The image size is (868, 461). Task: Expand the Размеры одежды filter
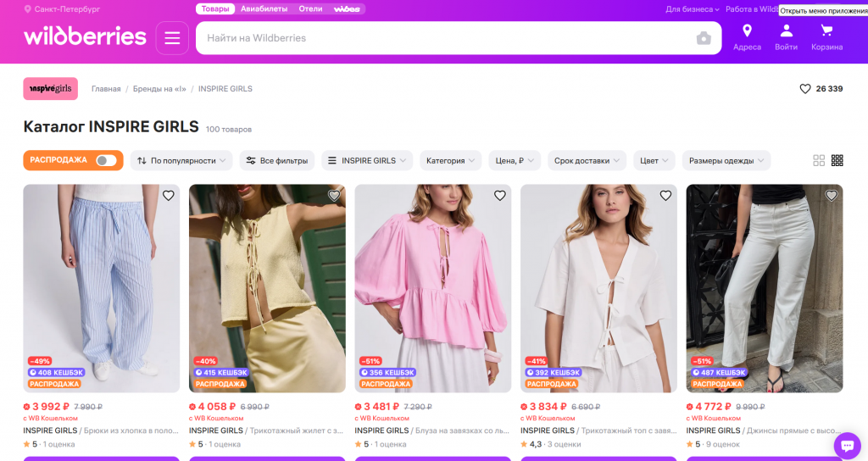pos(726,160)
